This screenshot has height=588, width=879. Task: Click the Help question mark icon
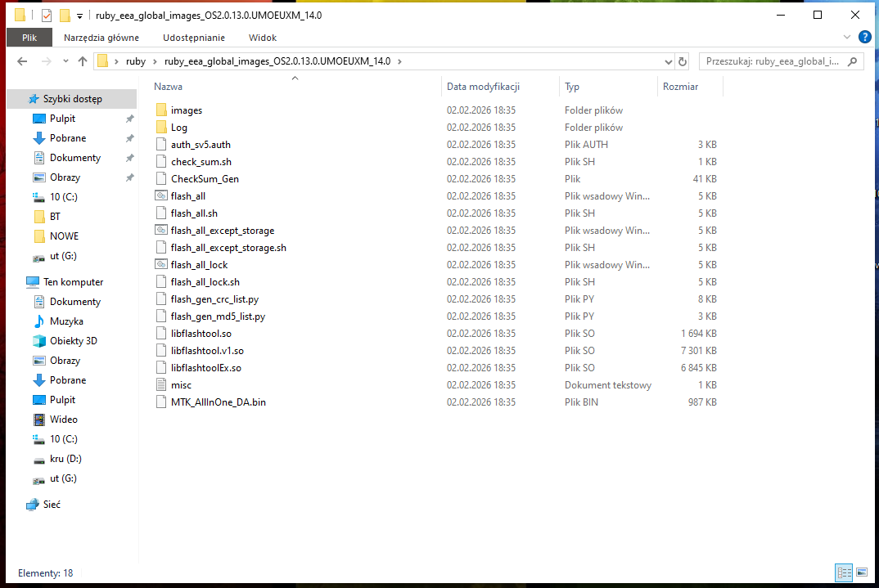click(x=864, y=37)
